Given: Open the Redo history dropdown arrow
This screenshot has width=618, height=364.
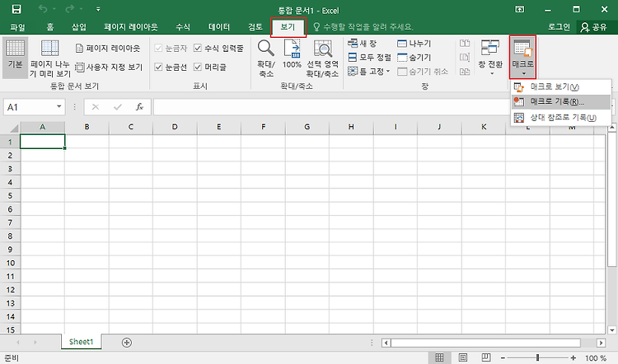Looking at the screenshot, I should click(82, 9).
